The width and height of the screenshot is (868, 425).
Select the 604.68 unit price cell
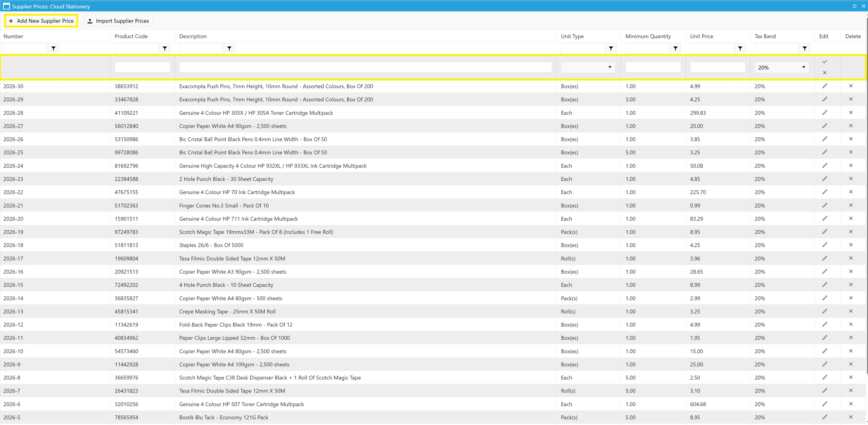tap(698, 404)
